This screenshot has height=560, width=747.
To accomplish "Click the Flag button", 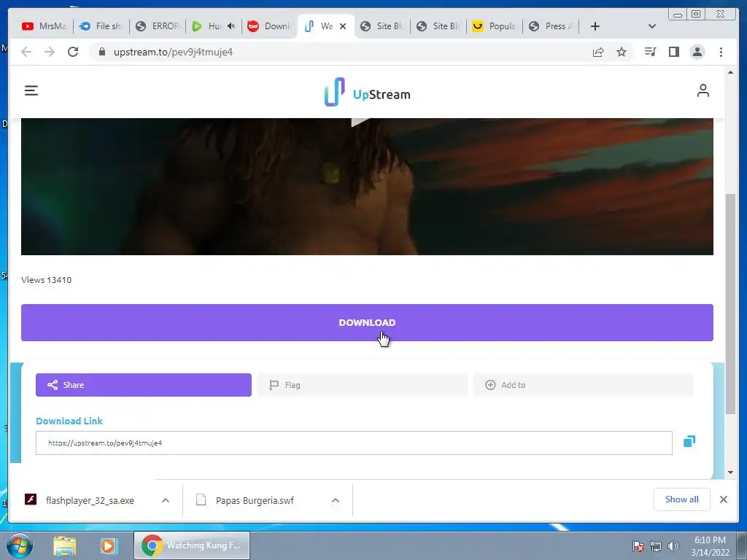I will (363, 385).
